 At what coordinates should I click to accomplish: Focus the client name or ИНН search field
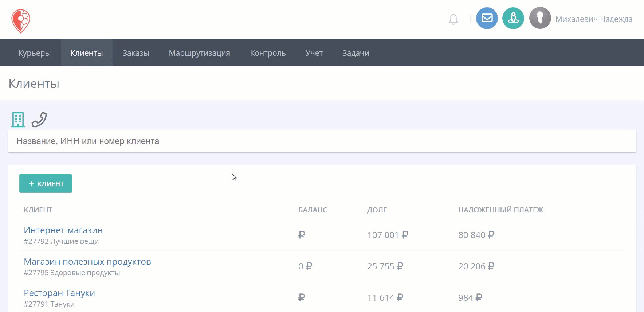coord(322,141)
